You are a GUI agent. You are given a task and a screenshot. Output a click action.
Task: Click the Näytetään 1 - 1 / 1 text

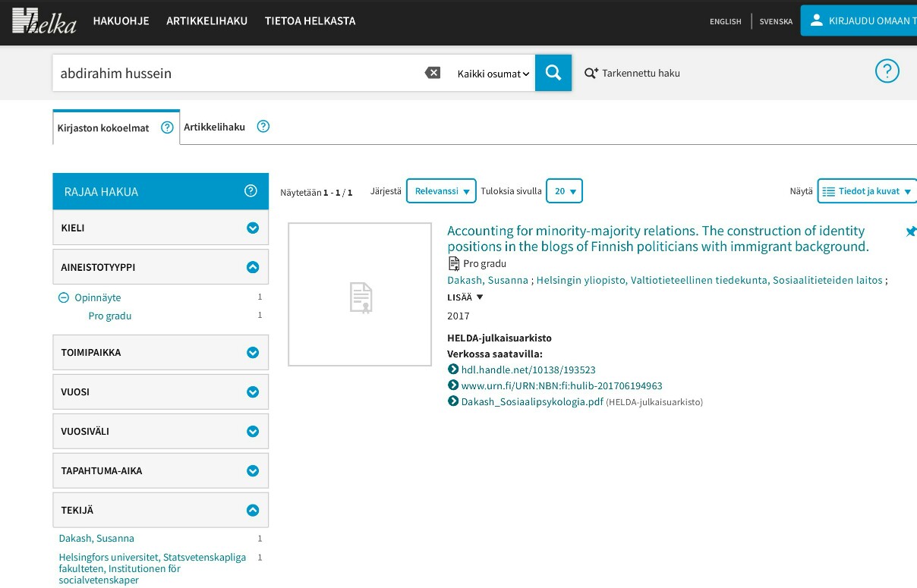[317, 192]
